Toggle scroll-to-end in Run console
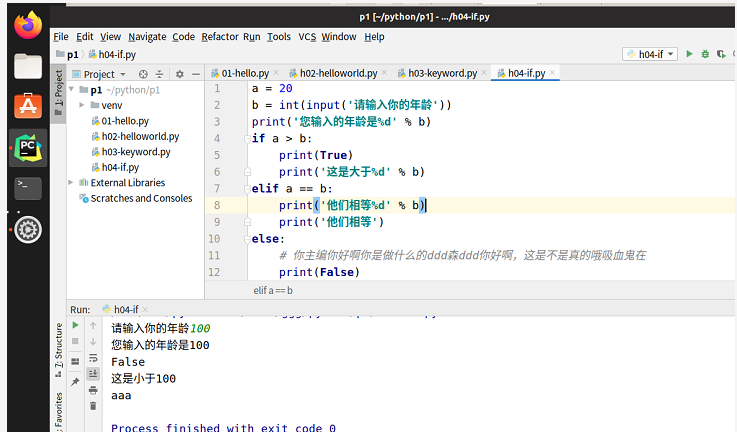Viewport: 737px width, 432px height. pyautogui.click(x=93, y=373)
